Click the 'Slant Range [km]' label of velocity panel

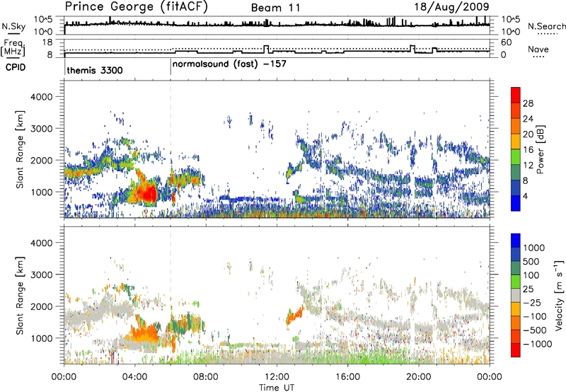pyautogui.click(x=20, y=296)
